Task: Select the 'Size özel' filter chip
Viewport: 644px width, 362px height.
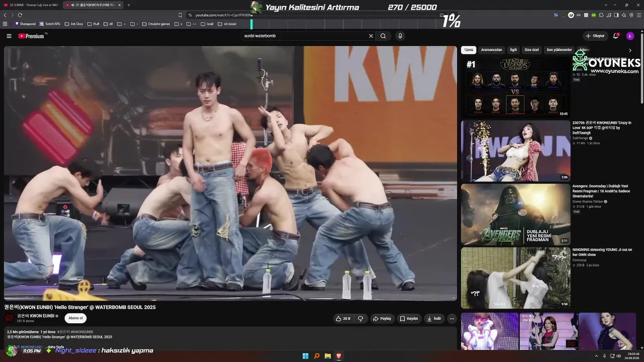Action: click(531, 50)
